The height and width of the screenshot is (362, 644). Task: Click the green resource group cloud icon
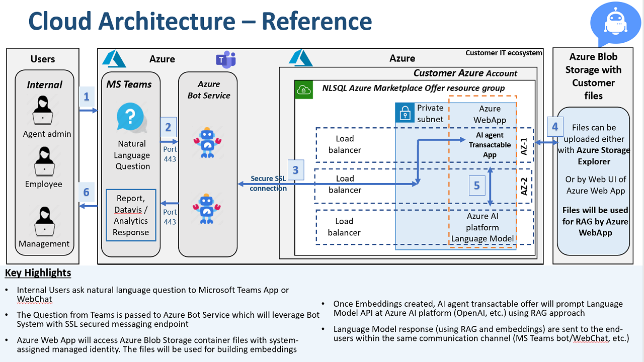pos(304,89)
